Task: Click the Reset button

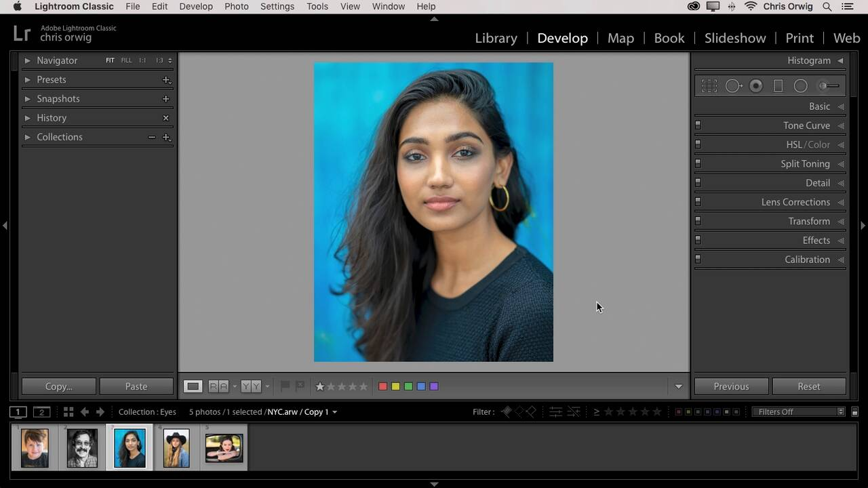Action: click(x=809, y=386)
